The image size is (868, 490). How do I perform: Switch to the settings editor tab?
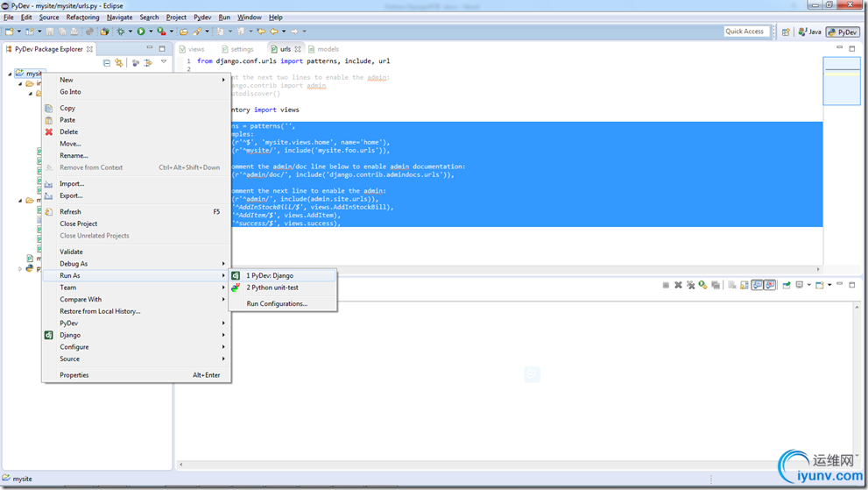(237, 49)
